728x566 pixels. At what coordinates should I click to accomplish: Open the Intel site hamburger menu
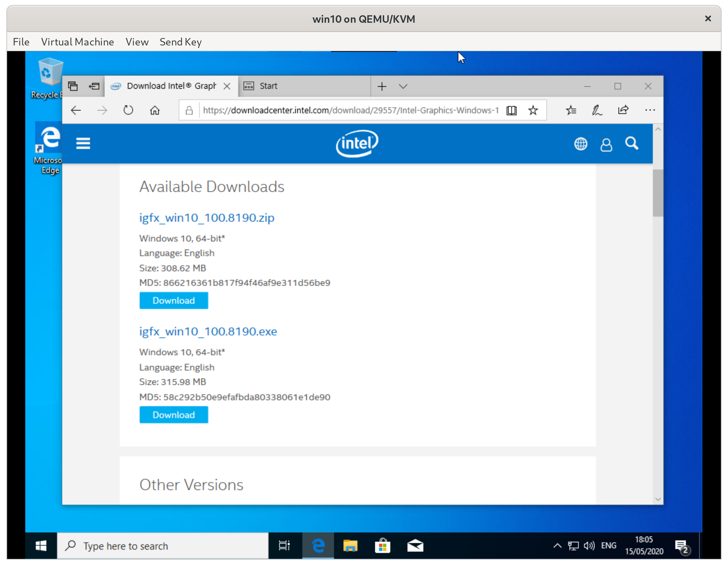tap(83, 143)
